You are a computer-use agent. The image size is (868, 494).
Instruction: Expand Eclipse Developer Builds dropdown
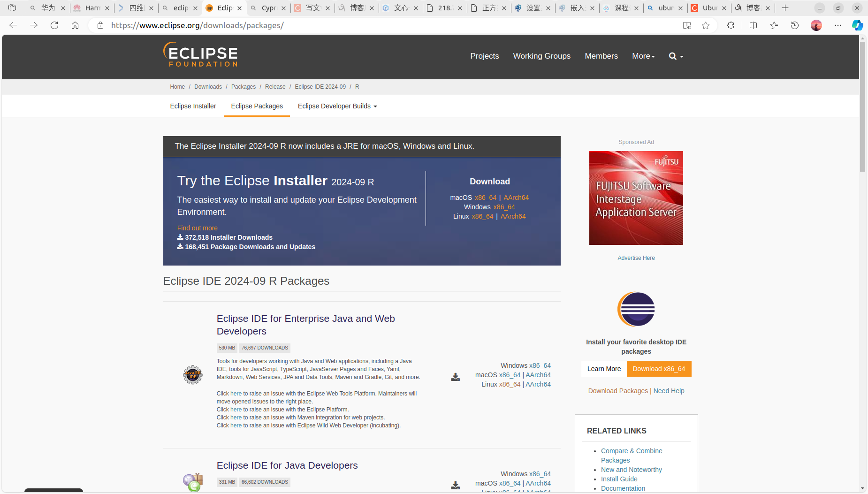[x=337, y=106]
